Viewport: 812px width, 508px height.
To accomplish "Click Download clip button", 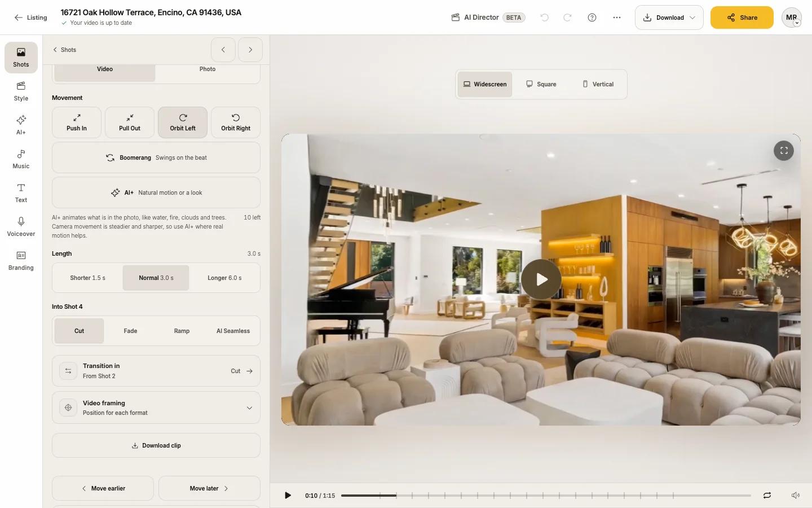I will pos(156,445).
